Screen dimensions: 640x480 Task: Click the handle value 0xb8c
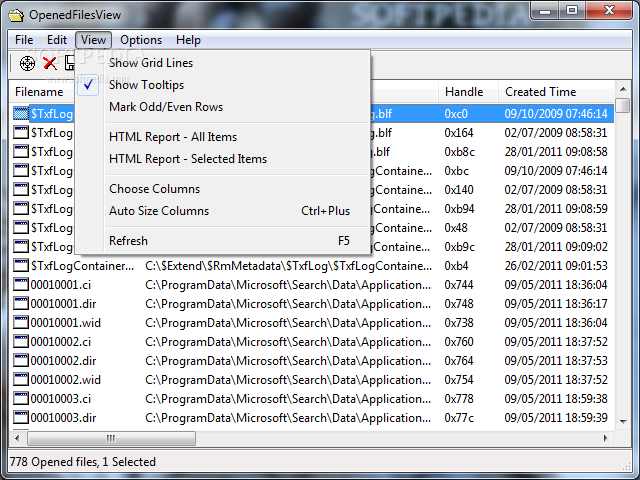460,151
